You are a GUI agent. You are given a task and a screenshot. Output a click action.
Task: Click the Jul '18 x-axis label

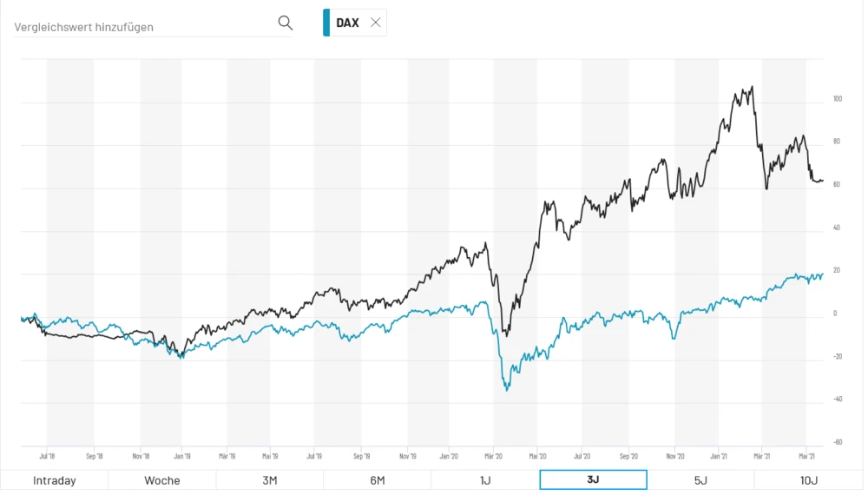tap(47, 455)
